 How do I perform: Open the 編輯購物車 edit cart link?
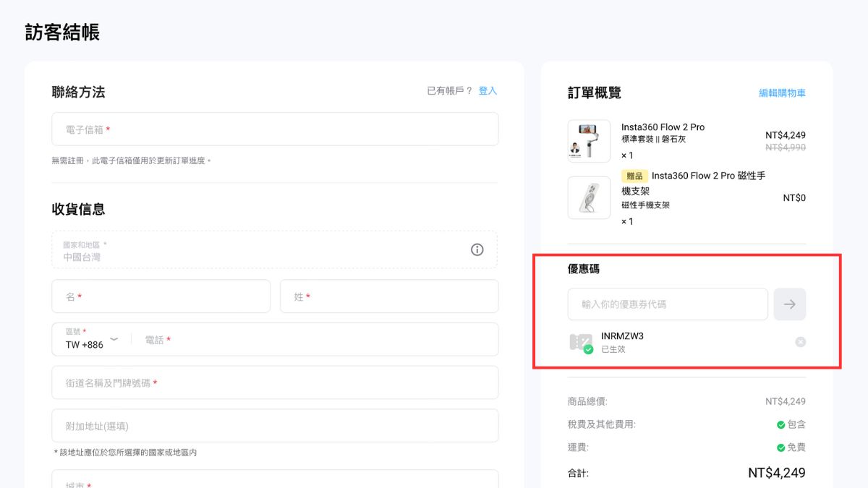point(782,93)
